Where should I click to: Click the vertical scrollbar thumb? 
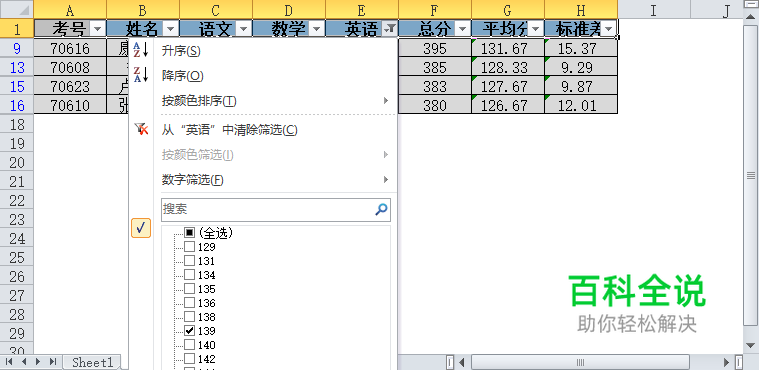[x=750, y=175]
